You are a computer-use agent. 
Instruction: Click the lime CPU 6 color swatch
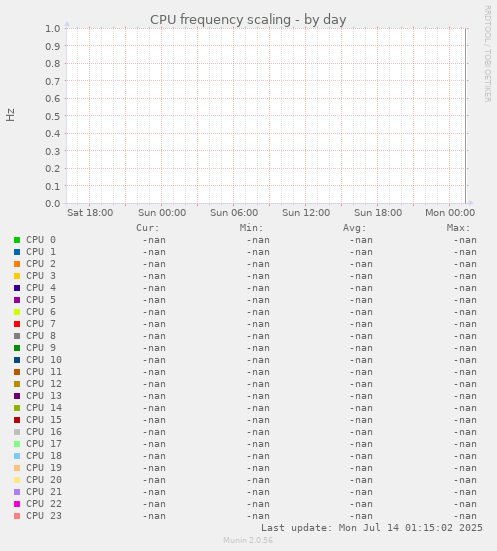click(x=17, y=312)
